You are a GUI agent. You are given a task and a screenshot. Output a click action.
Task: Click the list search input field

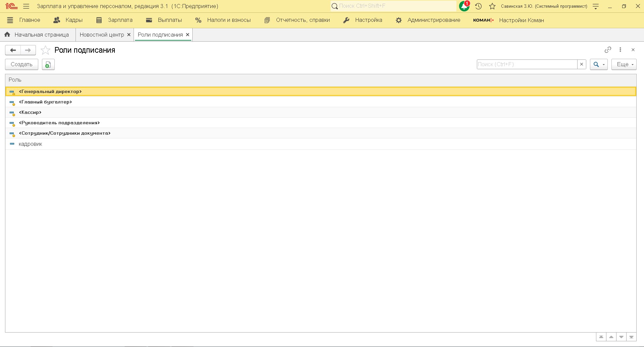tap(527, 64)
